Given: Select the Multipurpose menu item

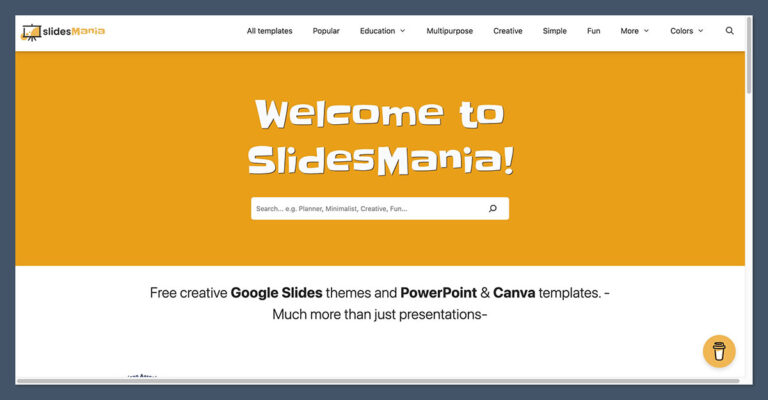Looking at the screenshot, I should click(x=450, y=31).
